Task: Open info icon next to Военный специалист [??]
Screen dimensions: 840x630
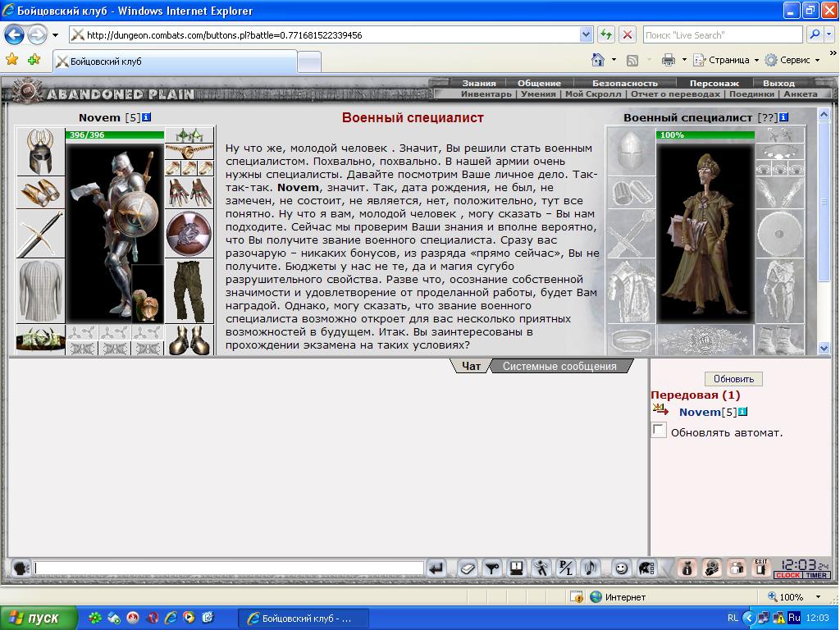Action: (x=783, y=117)
